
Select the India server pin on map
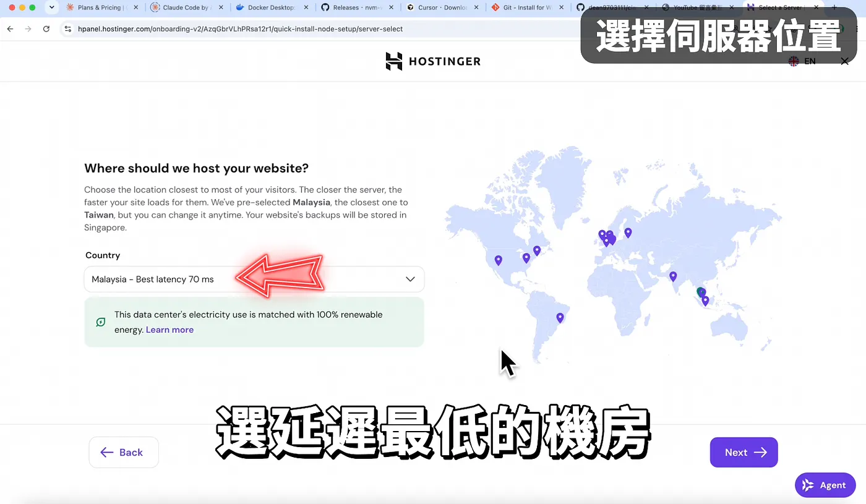click(673, 276)
